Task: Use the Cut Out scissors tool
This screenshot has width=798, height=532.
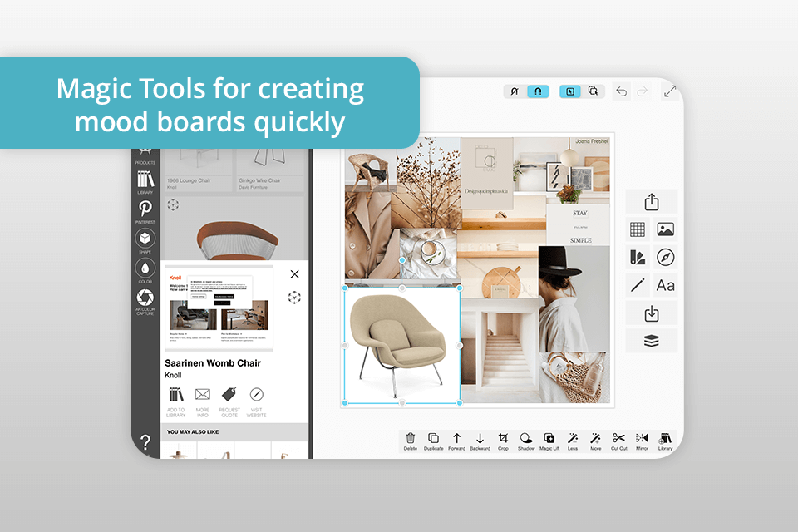Action: coord(618,441)
